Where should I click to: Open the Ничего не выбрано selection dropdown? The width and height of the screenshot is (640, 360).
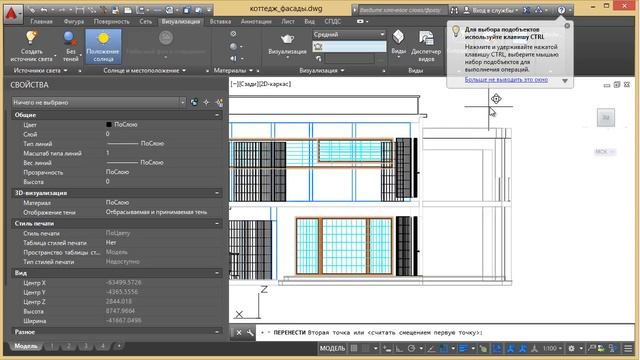point(98,102)
